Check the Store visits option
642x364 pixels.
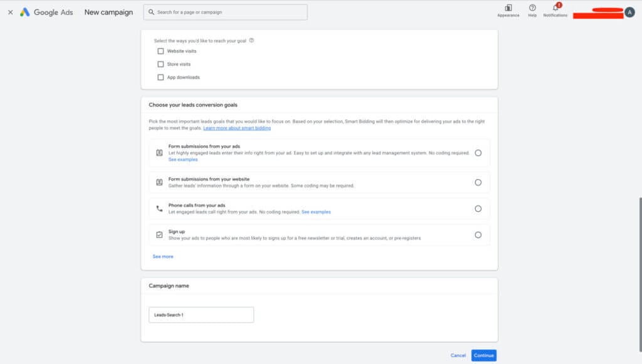pos(160,64)
